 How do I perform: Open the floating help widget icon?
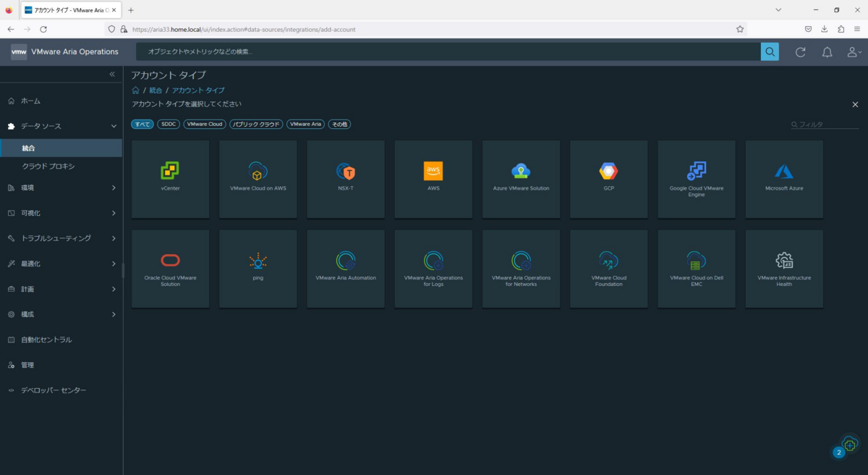(850, 444)
